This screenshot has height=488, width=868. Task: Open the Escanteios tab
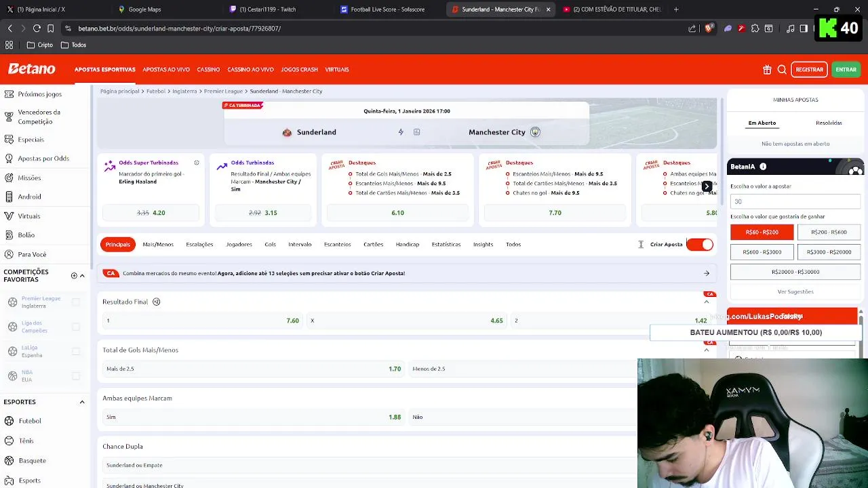coord(337,245)
